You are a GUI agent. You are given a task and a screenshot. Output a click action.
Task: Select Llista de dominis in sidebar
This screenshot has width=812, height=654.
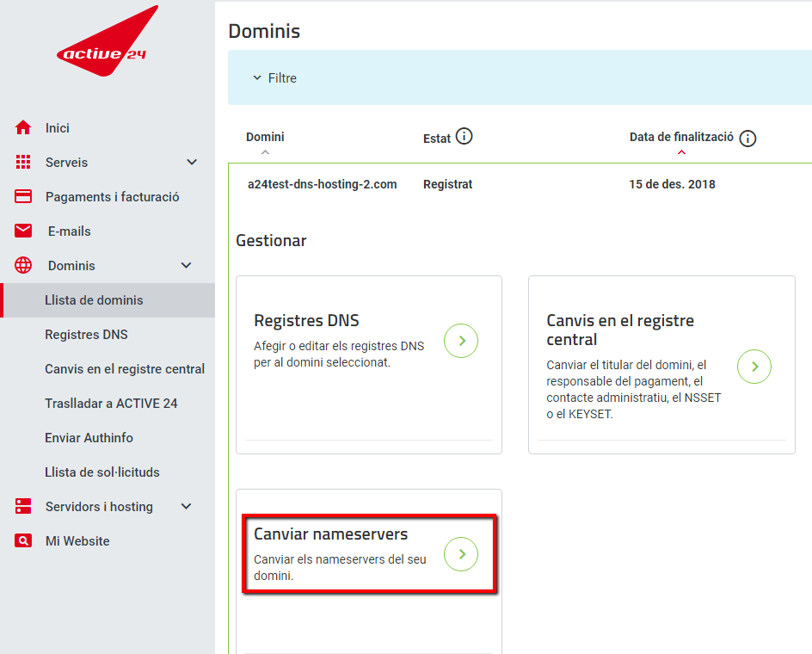click(108, 300)
